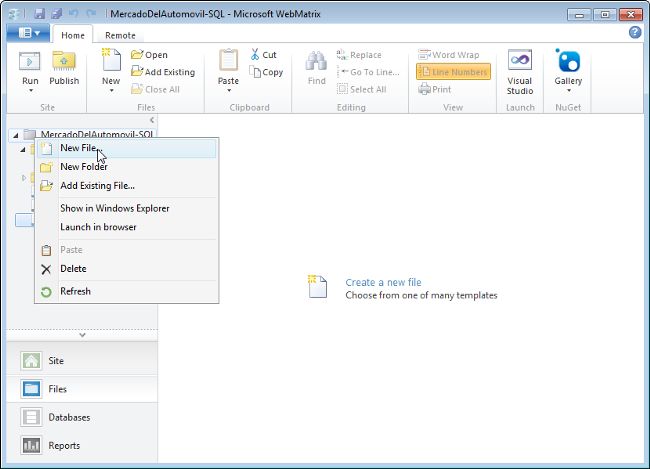Click the Save icon in title bar
The height and width of the screenshot is (469, 650).
coord(39,14)
